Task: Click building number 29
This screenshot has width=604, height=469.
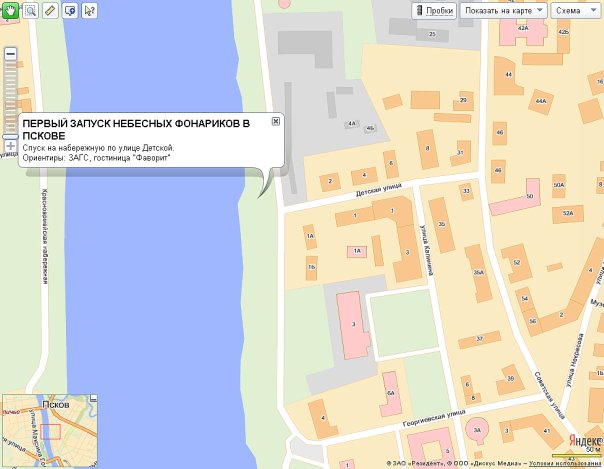Action: (463, 100)
